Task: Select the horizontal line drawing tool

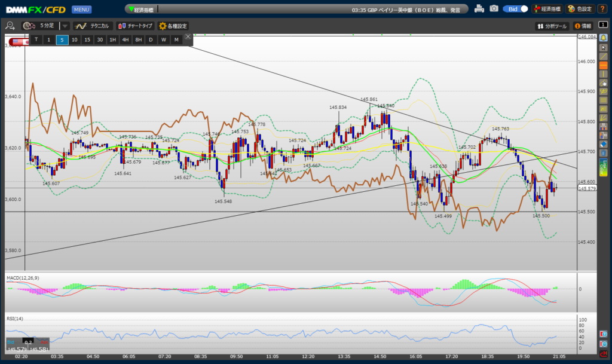Action: point(603,65)
